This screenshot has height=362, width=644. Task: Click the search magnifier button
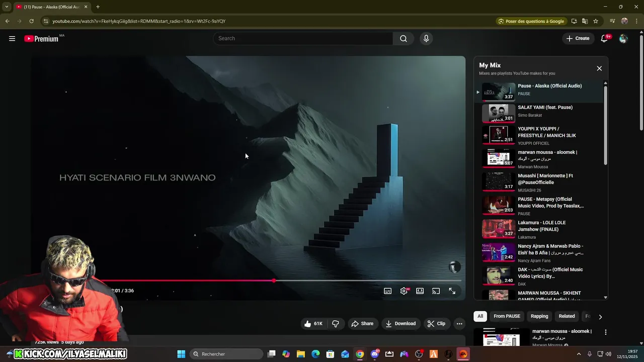[403, 38]
